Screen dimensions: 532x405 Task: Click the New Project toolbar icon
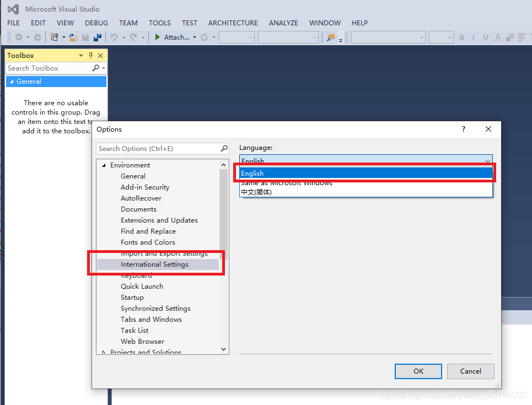pos(54,37)
